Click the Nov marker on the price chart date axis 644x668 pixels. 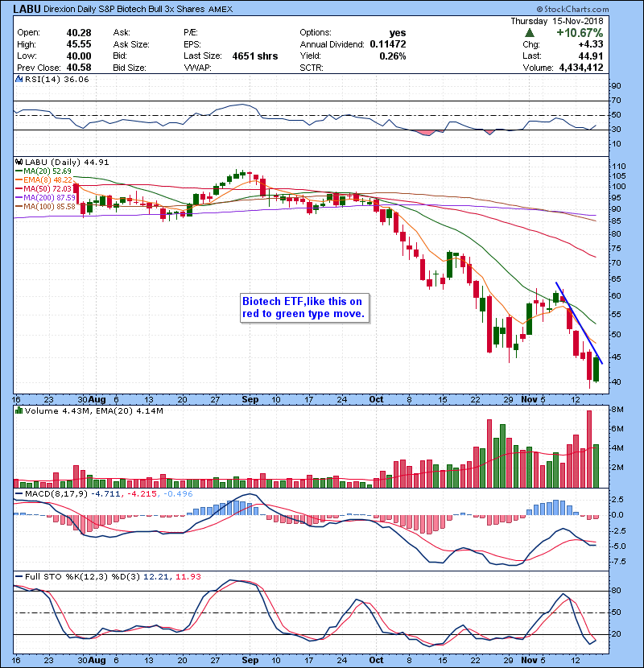tap(529, 400)
